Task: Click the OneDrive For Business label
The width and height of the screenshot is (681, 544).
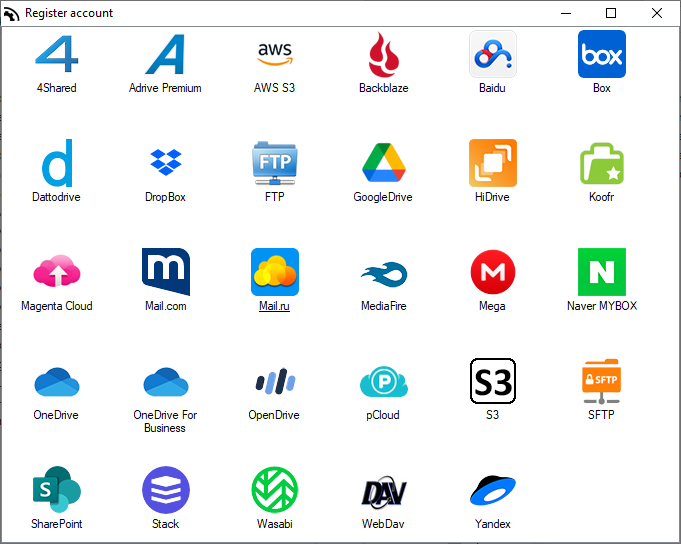Action: pyautogui.click(x=165, y=421)
